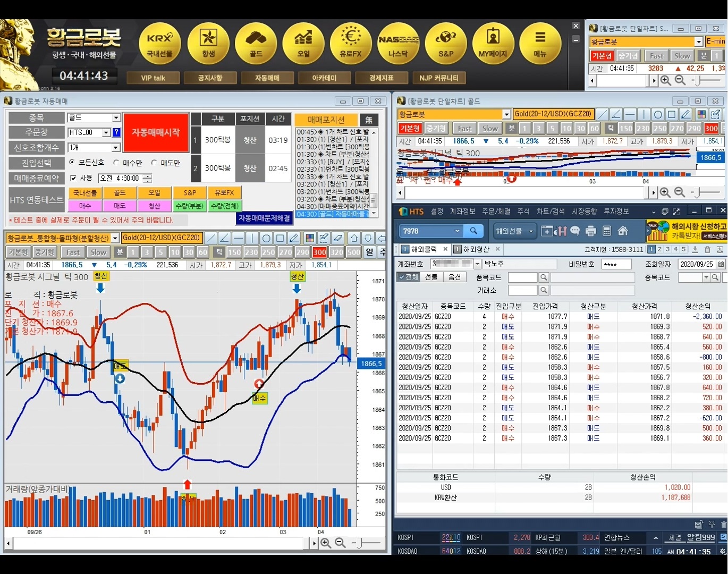The height and width of the screenshot is (574, 728).
Task: Click the 자동매매문제해결 button
Action: coord(264,218)
